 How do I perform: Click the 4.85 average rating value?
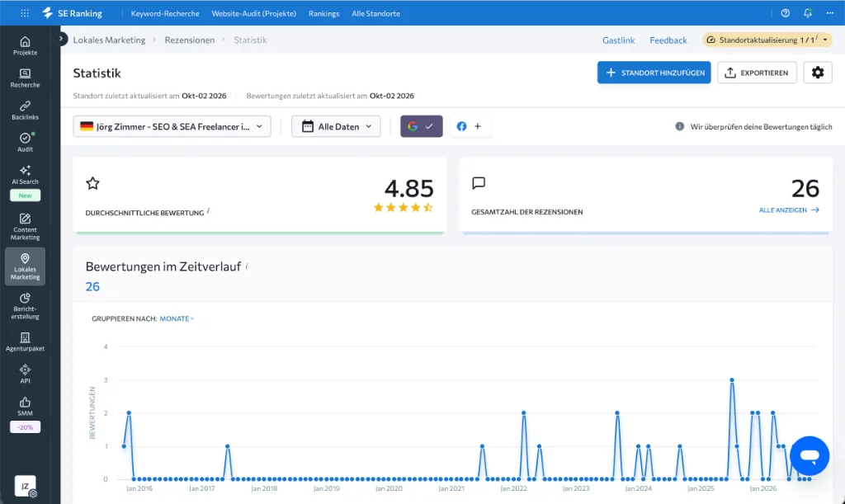pyautogui.click(x=409, y=188)
